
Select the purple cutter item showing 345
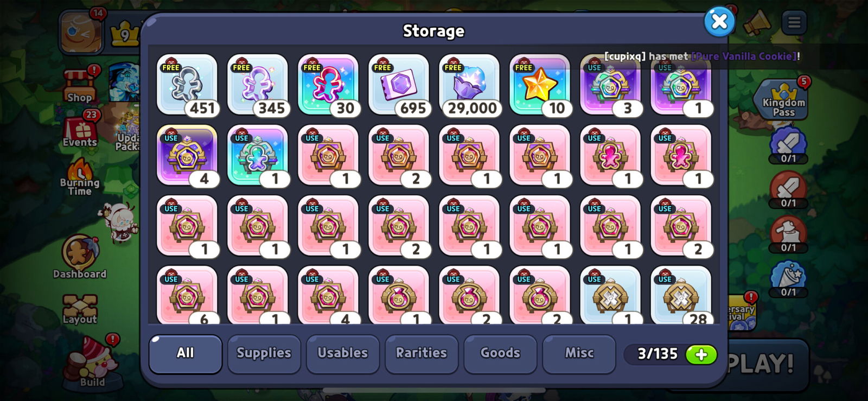pyautogui.click(x=258, y=85)
